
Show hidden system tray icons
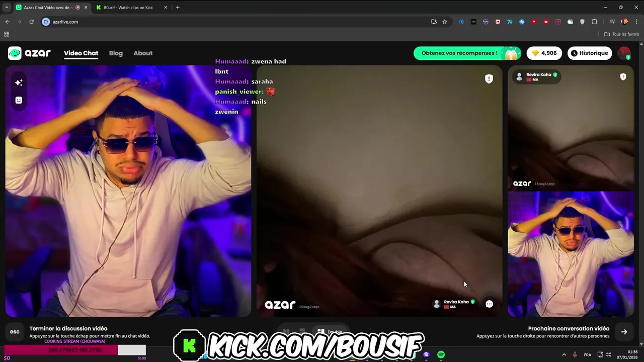coord(564,354)
